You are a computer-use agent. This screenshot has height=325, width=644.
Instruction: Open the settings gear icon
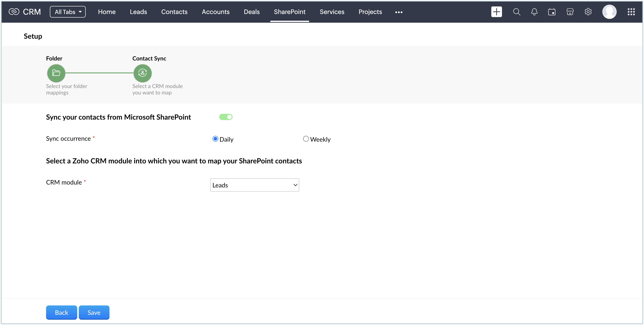[x=588, y=12]
